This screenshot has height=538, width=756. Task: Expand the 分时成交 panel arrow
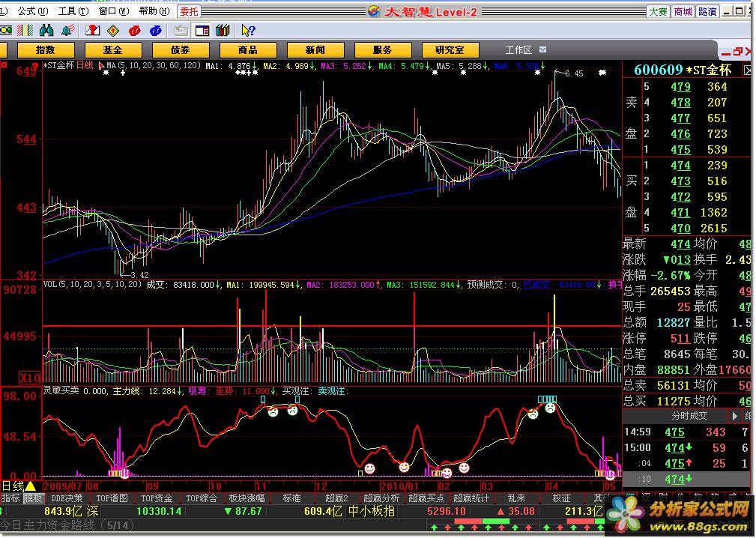click(x=735, y=416)
